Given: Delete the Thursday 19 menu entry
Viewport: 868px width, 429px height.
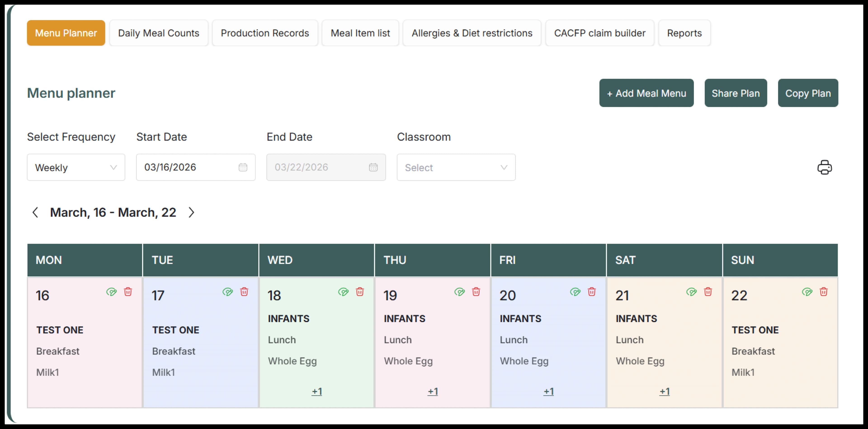Looking at the screenshot, I should [476, 292].
